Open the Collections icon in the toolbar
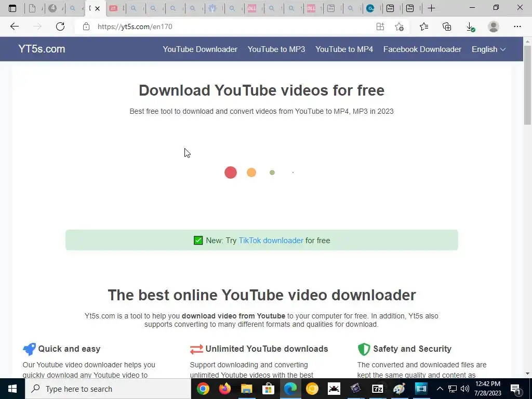The height and width of the screenshot is (399, 532). point(447,26)
